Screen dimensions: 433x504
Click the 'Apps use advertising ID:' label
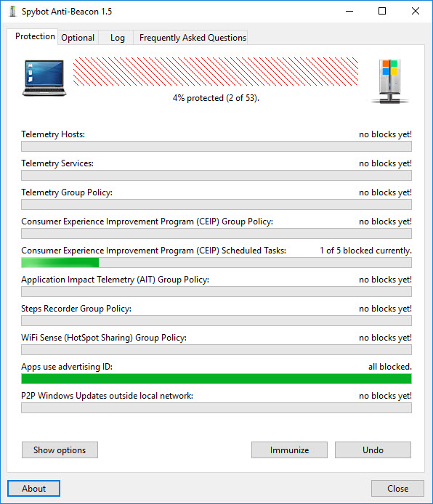click(67, 367)
